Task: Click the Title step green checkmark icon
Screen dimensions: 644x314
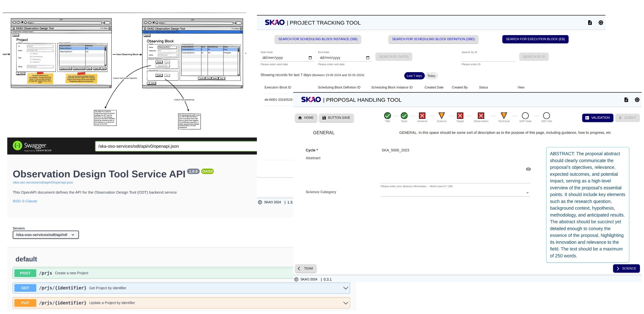Action: click(x=387, y=115)
